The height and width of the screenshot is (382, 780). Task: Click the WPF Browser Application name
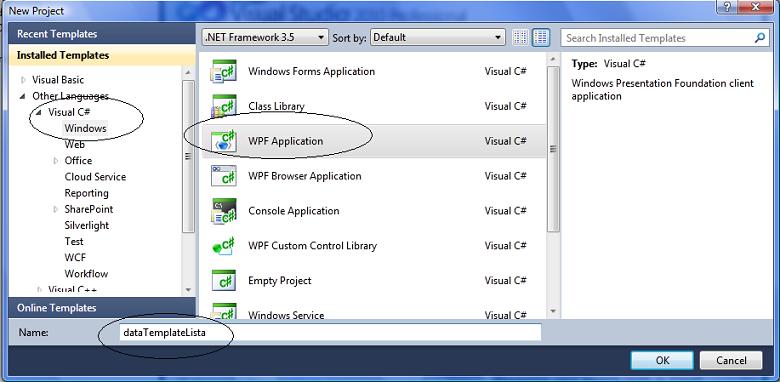point(304,176)
